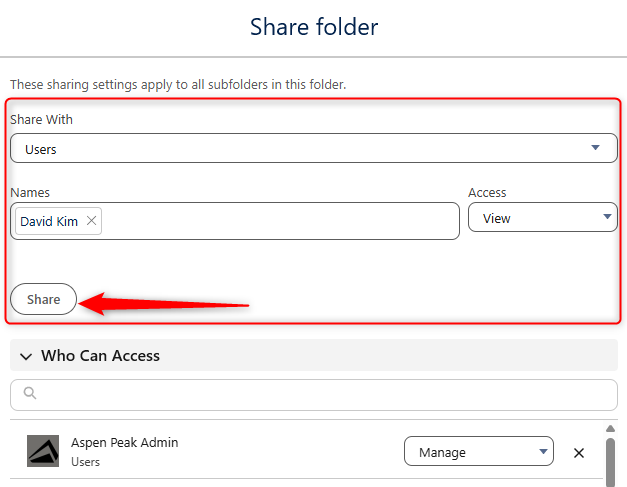This screenshot has height=487, width=627.
Task: Click the magnifier icon in the search box
Action: 30,393
